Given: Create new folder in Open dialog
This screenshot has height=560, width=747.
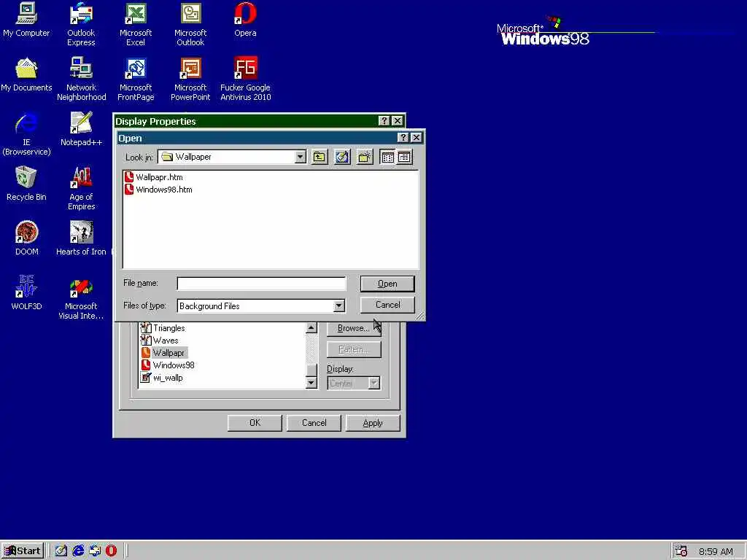Looking at the screenshot, I should click(x=365, y=157).
